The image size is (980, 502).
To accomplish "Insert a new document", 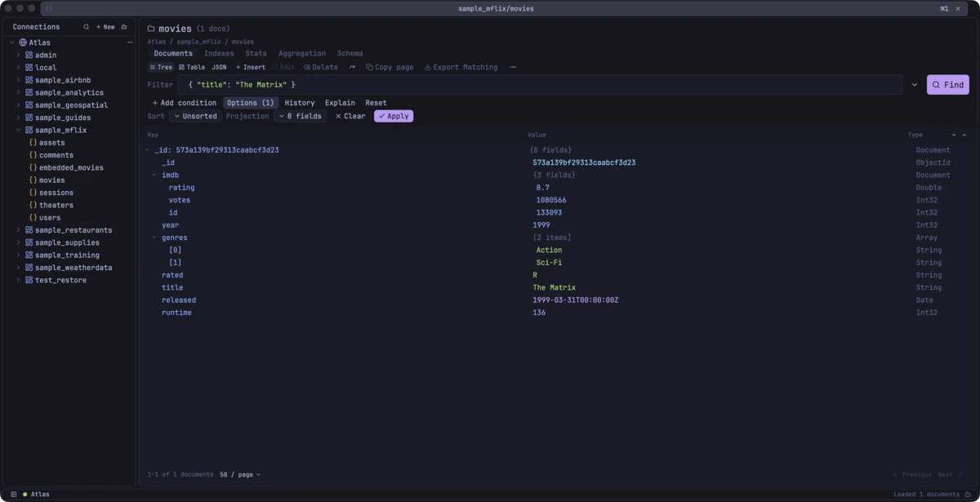I will coord(251,68).
